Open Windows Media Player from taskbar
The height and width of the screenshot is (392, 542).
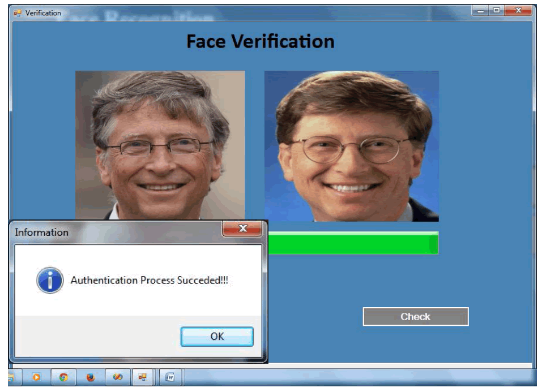pyautogui.click(x=36, y=377)
